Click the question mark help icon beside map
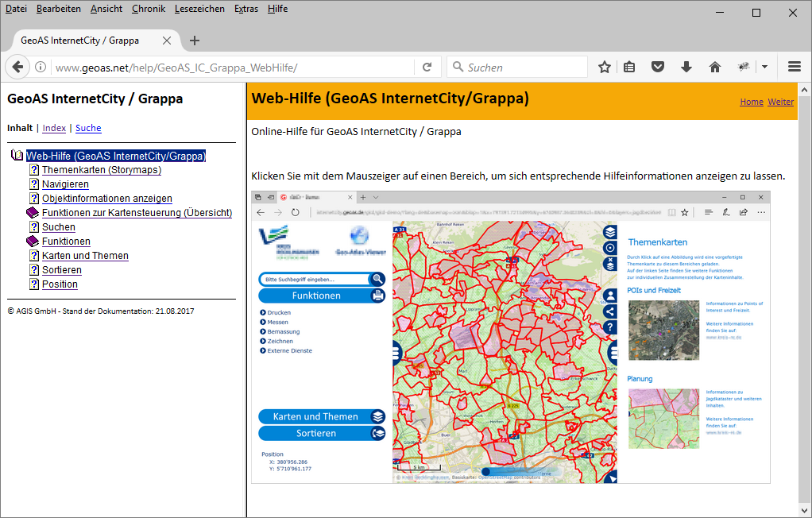Screen dimensions: 812x518 pyautogui.click(x=610, y=327)
